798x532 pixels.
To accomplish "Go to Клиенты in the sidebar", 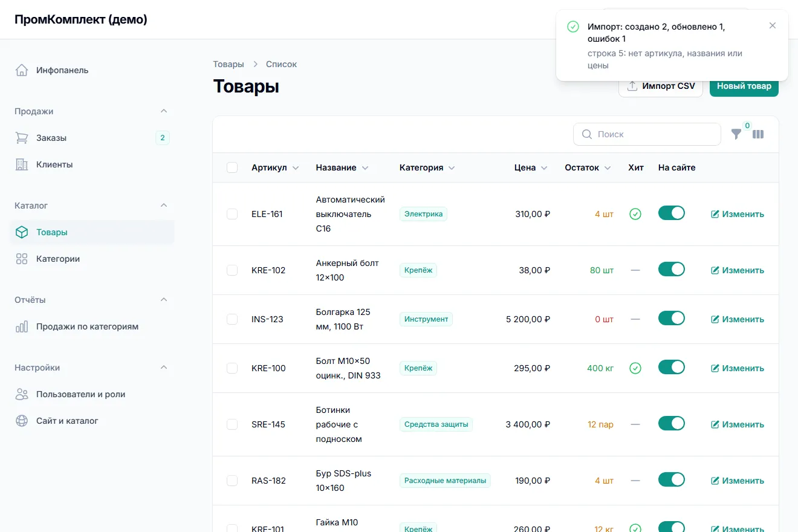I will click(92, 164).
